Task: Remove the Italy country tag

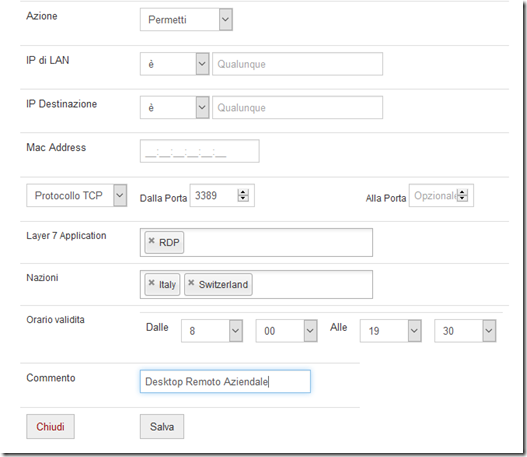Action: pyautogui.click(x=152, y=283)
